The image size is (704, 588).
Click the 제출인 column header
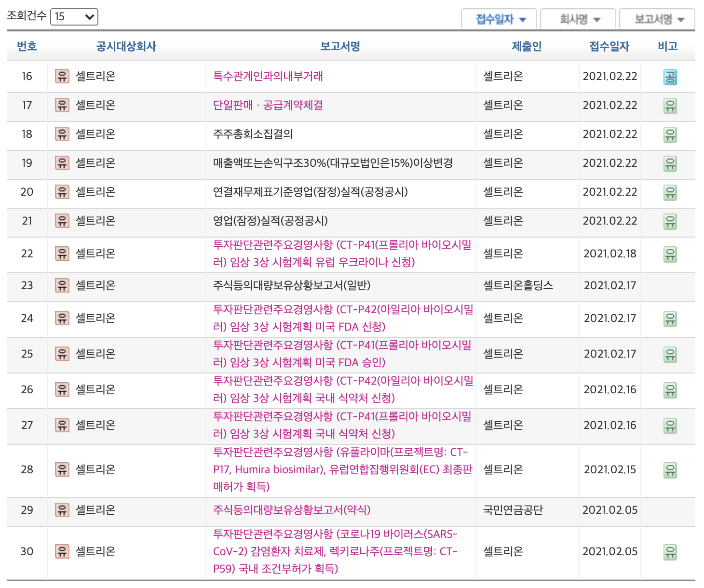point(527,46)
